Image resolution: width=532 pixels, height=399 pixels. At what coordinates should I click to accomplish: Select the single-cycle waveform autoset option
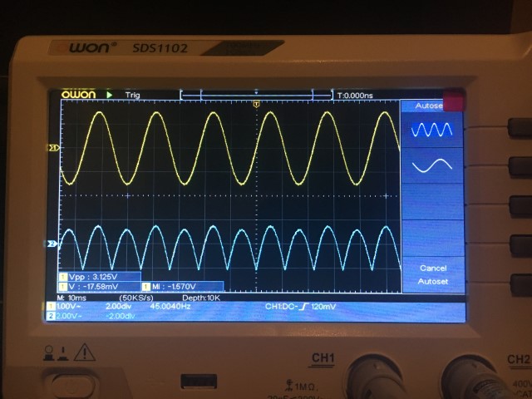pos(432,165)
